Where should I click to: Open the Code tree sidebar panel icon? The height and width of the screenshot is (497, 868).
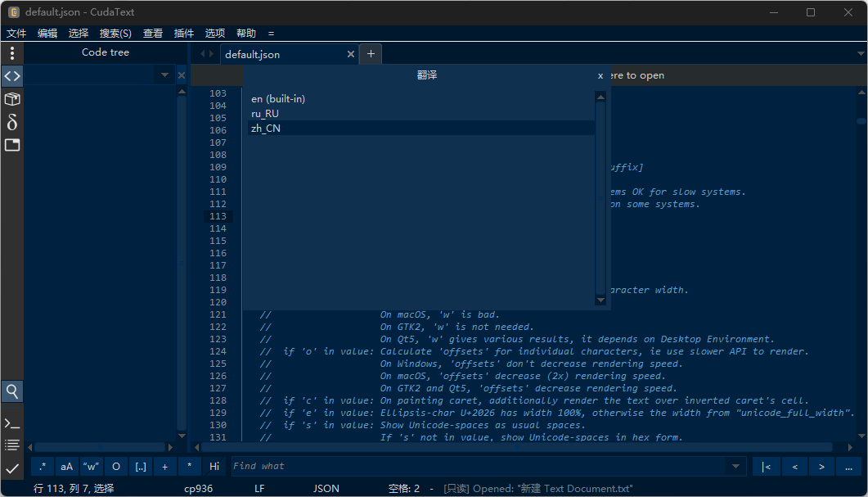point(12,76)
